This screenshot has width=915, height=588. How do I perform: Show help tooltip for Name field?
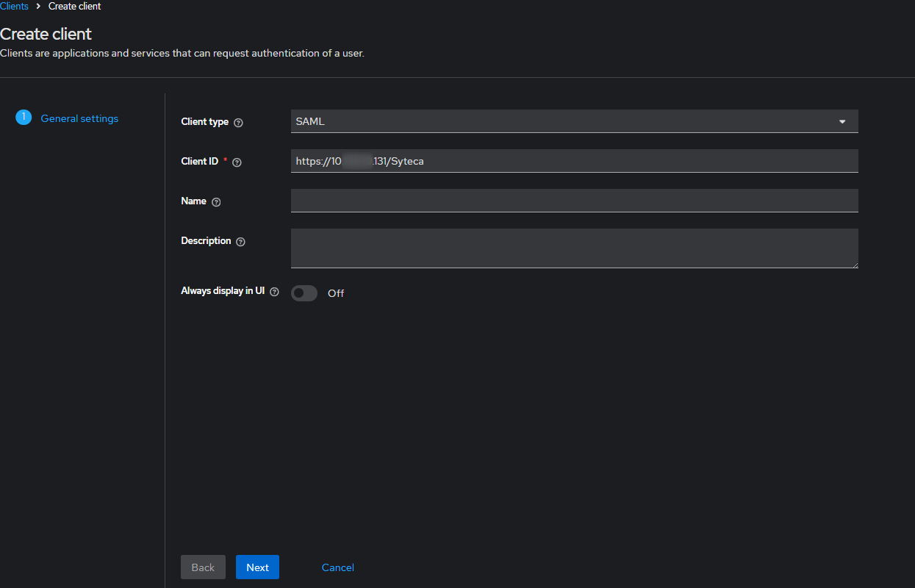[216, 202]
